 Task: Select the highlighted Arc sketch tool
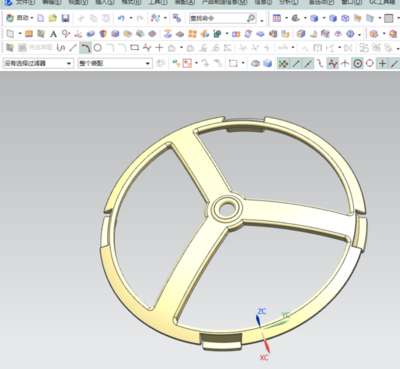point(85,48)
